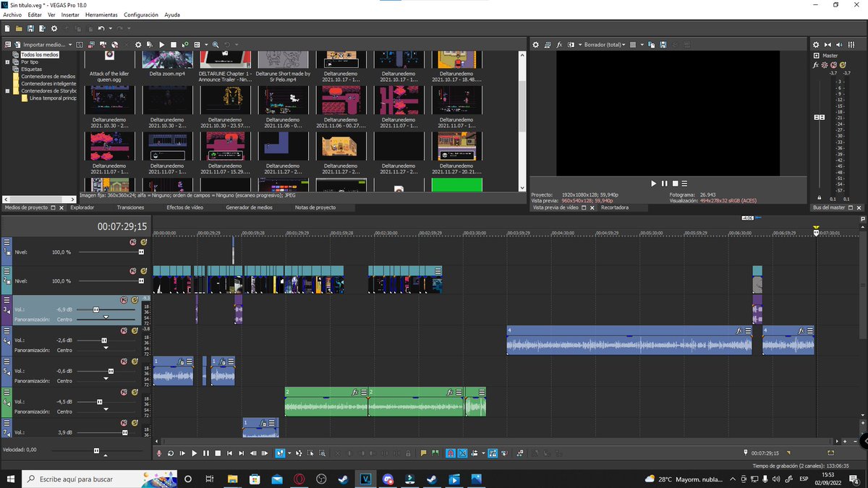Open the Normal edit tool dropdown arrow
Screen dimensions: 868x488
coord(289,453)
